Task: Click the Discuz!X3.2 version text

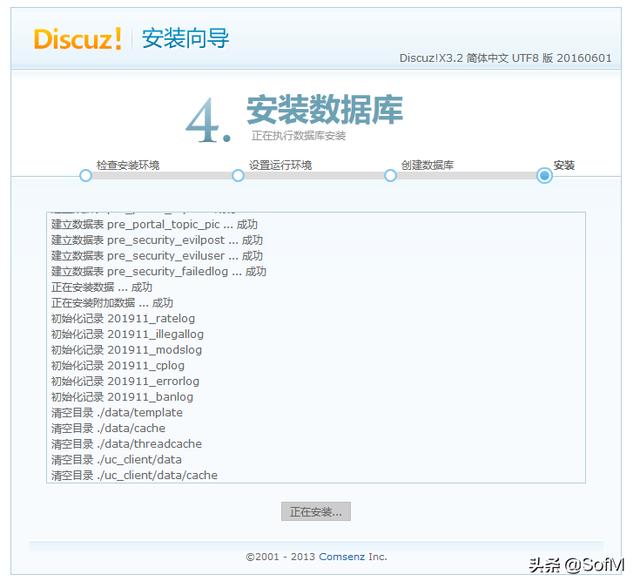Action: [x=505, y=58]
